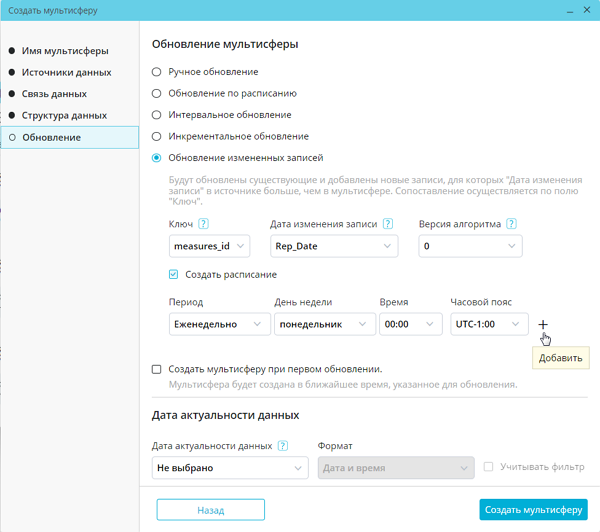Minimize the Создать мультисферу window
600x532 pixels.
pos(570,11)
